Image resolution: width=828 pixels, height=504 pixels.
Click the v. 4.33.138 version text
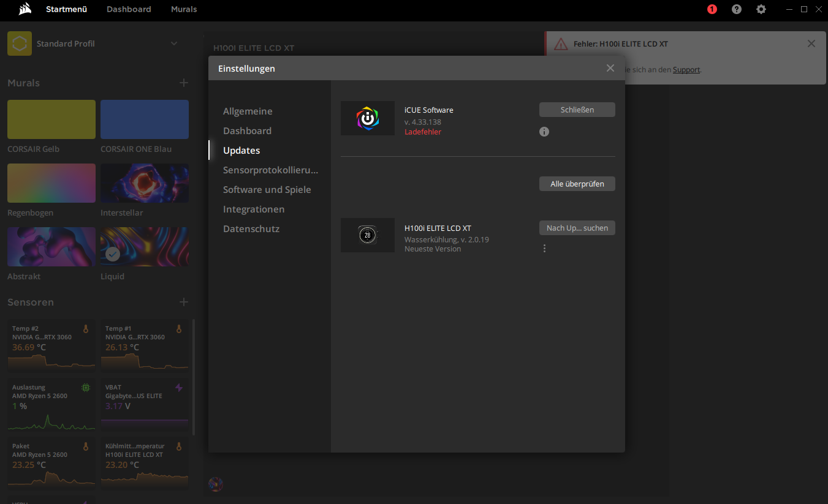[x=423, y=122]
